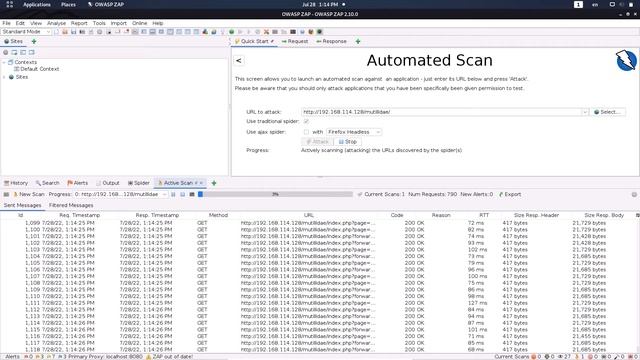Open the Spider tab
This screenshot has width=640, height=360.
coord(139,183)
